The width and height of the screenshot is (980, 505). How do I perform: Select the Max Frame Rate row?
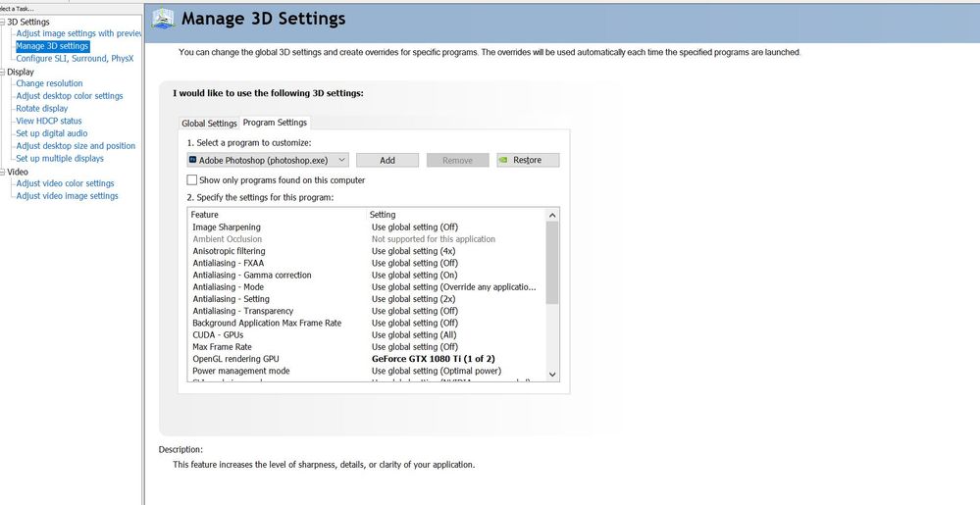pos(366,347)
